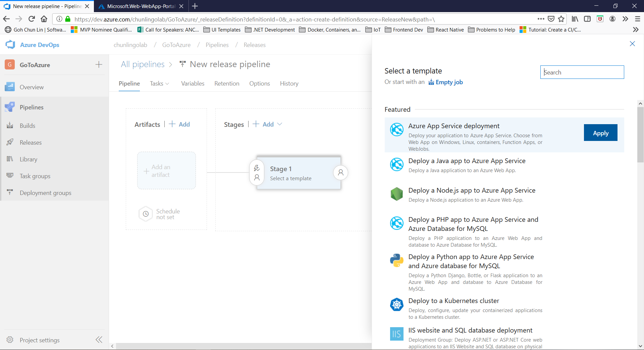Open the browser hamburger menu
Image resolution: width=644 pixels, height=350 pixels.
point(638,19)
